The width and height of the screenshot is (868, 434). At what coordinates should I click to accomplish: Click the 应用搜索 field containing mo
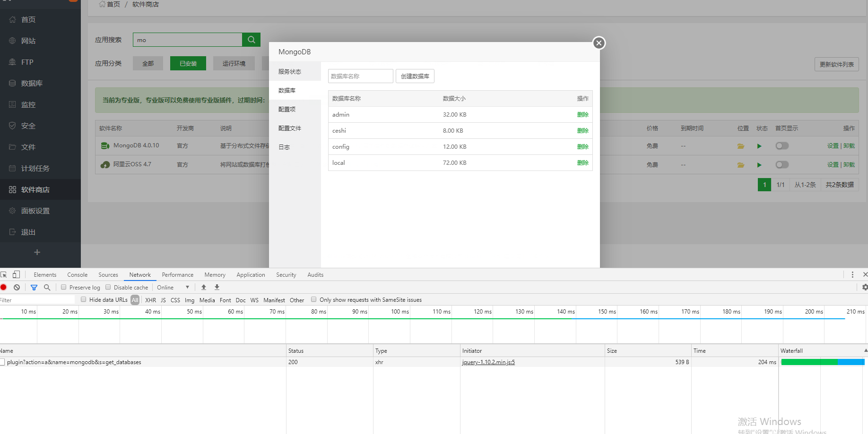coord(188,40)
